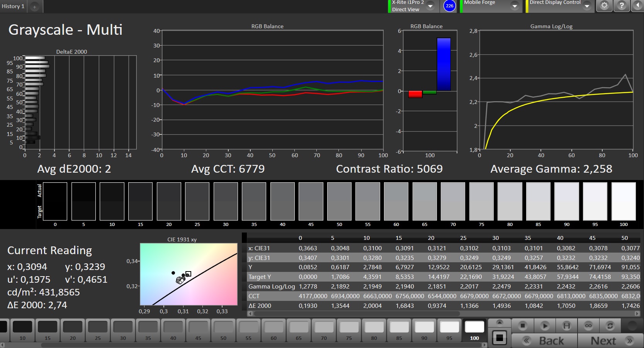Select the 90 percent gray patch button
644x348 pixels.
click(x=424, y=330)
